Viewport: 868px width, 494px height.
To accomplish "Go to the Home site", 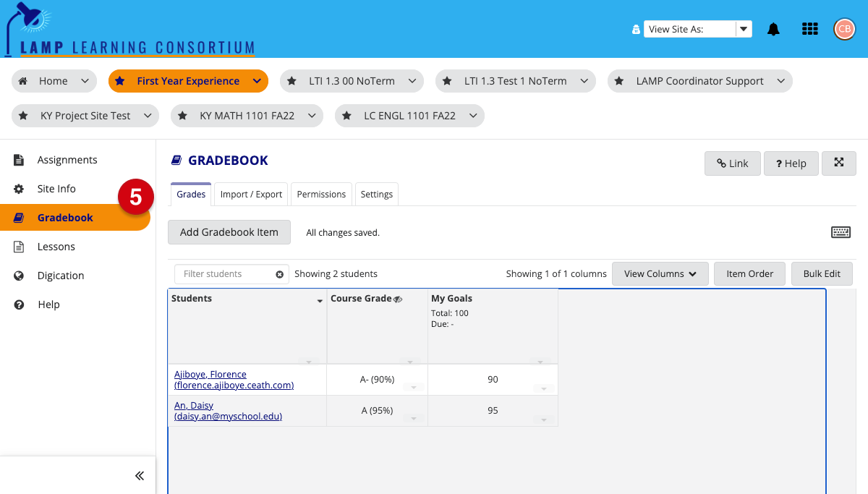I will pos(54,81).
